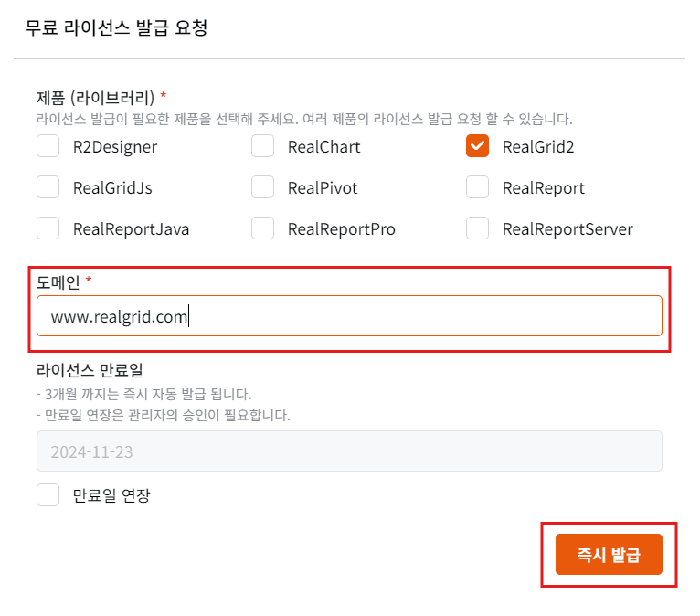Enable the RealPivot checkbox
The width and height of the screenshot is (700, 616).
click(262, 187)
